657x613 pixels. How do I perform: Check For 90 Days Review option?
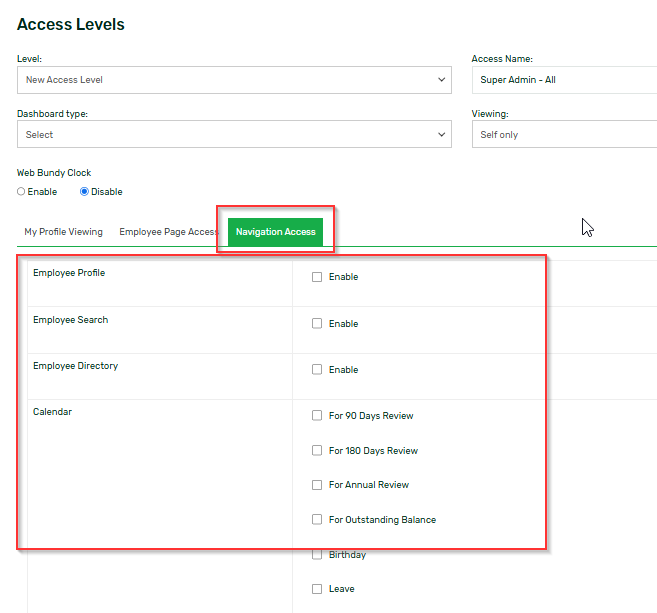coord(317,416)
